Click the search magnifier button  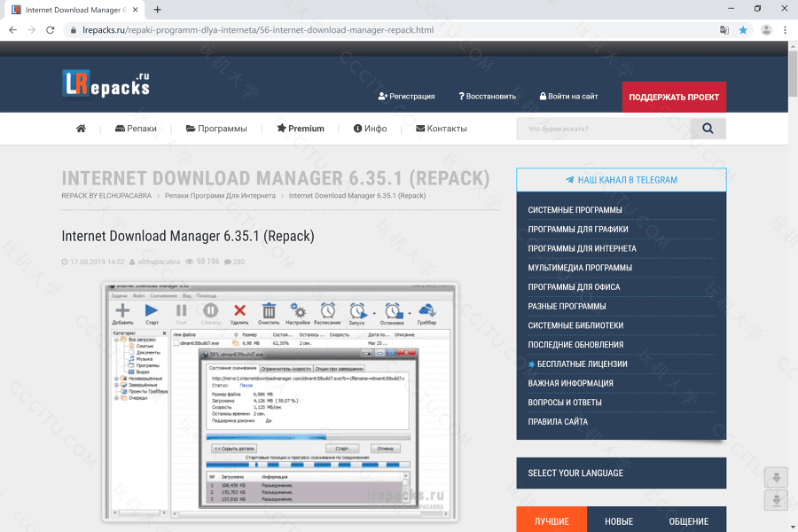point(708,129)
